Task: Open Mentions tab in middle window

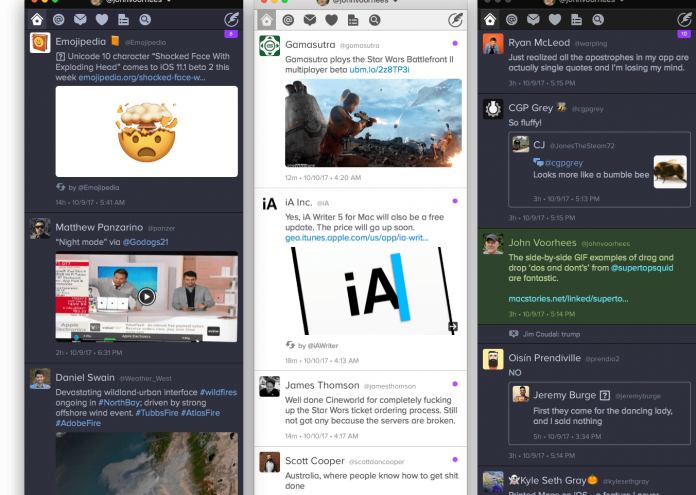Action: [289, 20]
